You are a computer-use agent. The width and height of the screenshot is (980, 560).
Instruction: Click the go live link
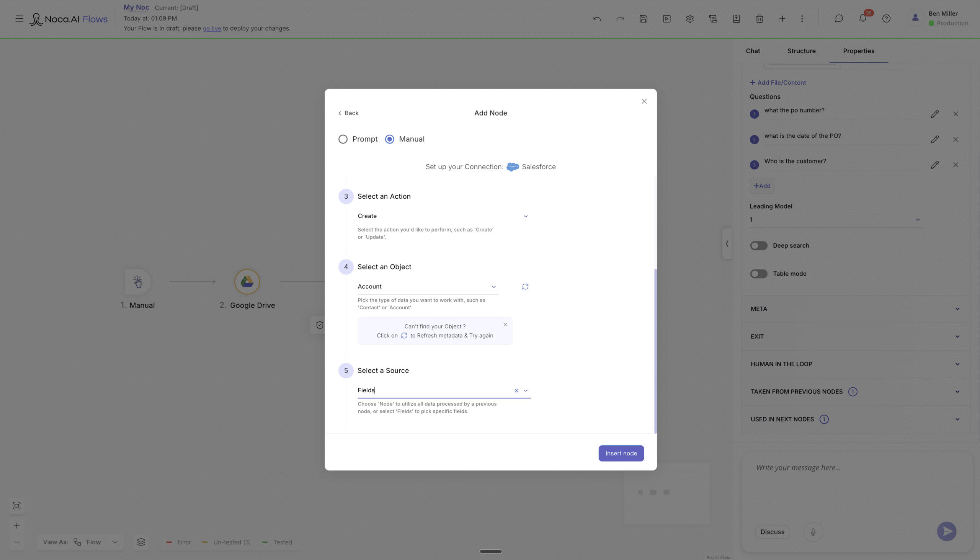tap(212, 28)
